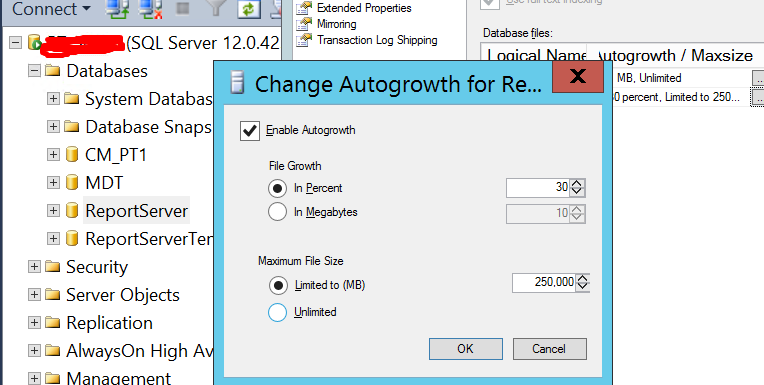This screenshot has width=764, height=385.
Task: Click the MDT database cylinder icon
Action: pos(72,183)
